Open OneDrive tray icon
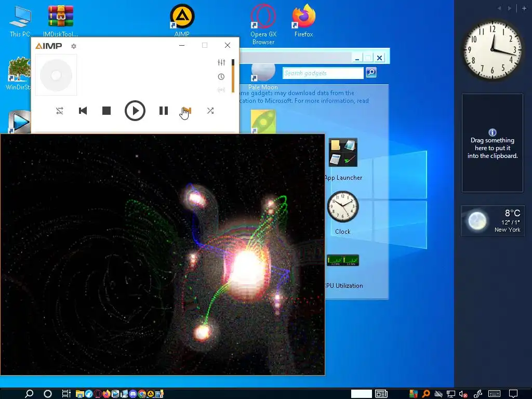The width and height of the screenshot is (532, 399). [x=438, y=394]
